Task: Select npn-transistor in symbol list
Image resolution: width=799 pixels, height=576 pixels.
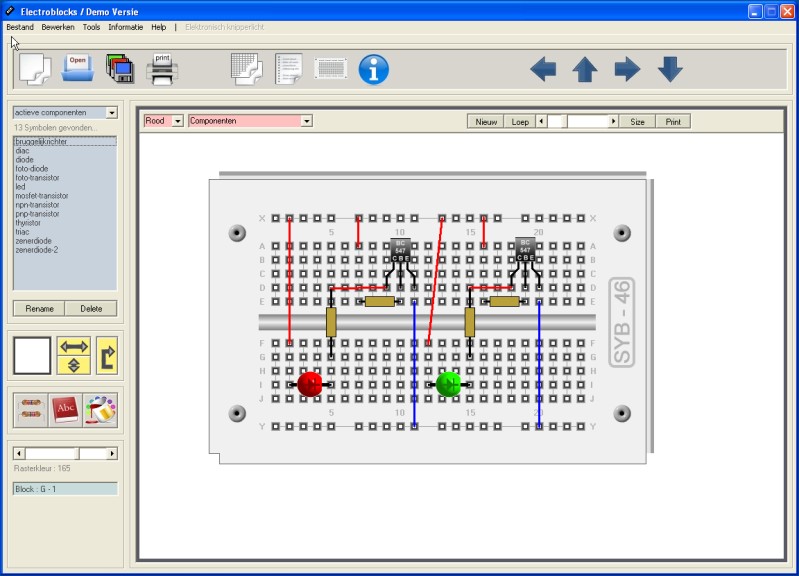Action: [65, 205]
